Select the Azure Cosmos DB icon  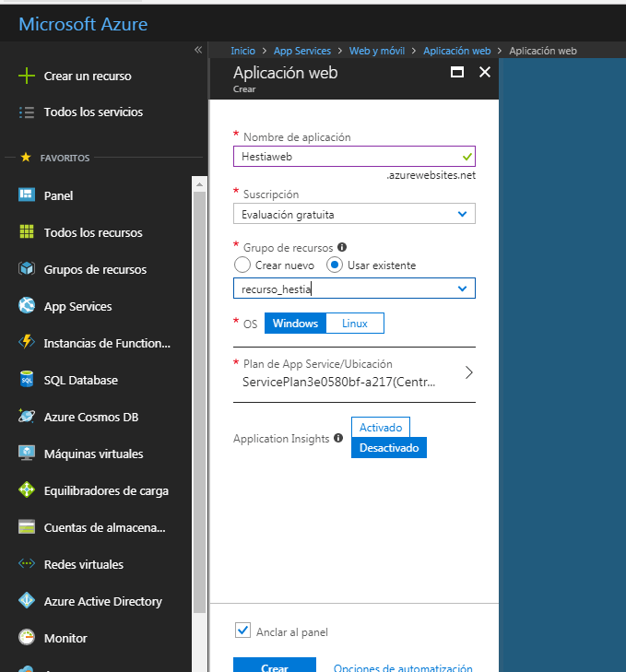(27, 417)
